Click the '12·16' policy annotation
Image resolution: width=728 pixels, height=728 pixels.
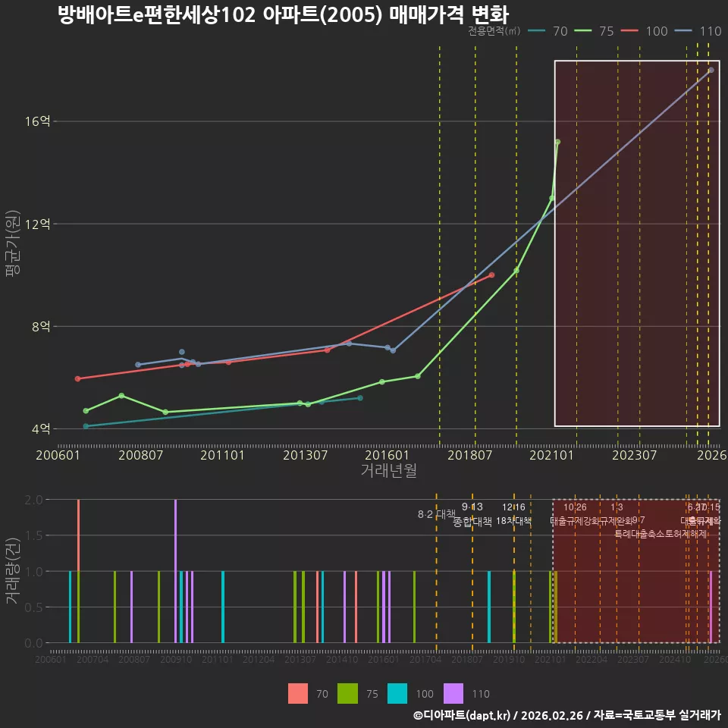point(513,507)
